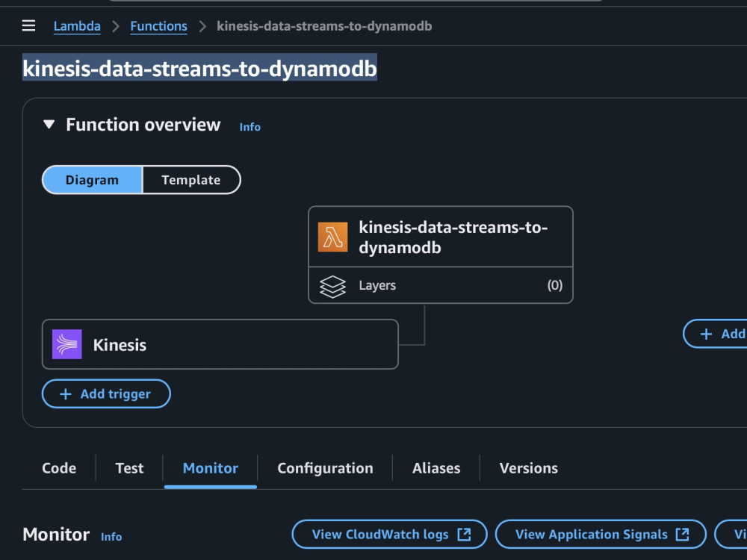Select the kinesis-data-streams-to-dynamodb function box

(x=441, y=237)
